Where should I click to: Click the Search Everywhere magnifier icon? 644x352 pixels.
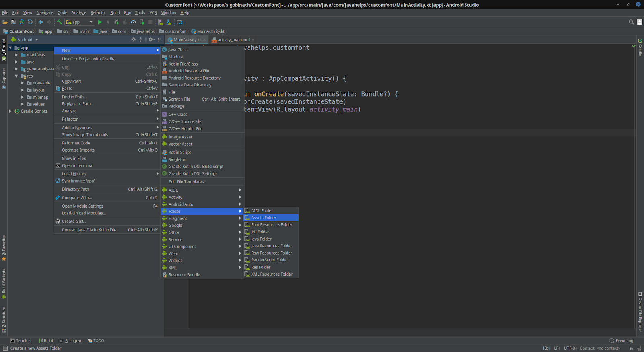[x=631, y=22]
